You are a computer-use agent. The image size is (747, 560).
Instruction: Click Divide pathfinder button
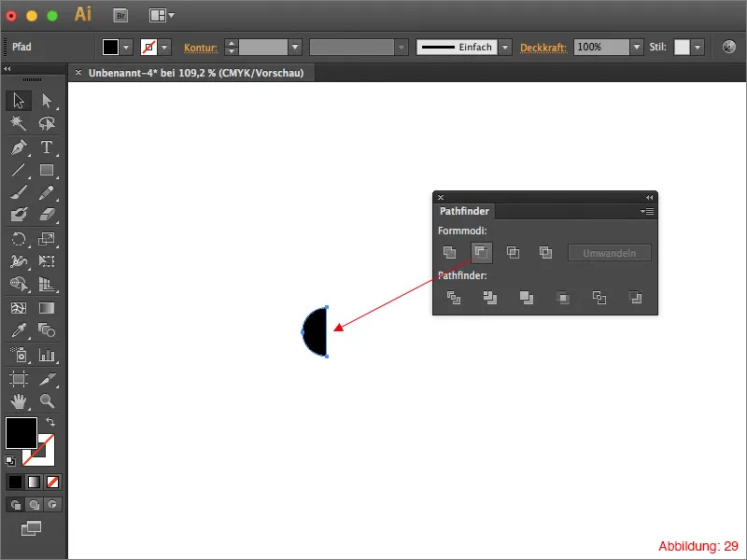click(454, 298)
